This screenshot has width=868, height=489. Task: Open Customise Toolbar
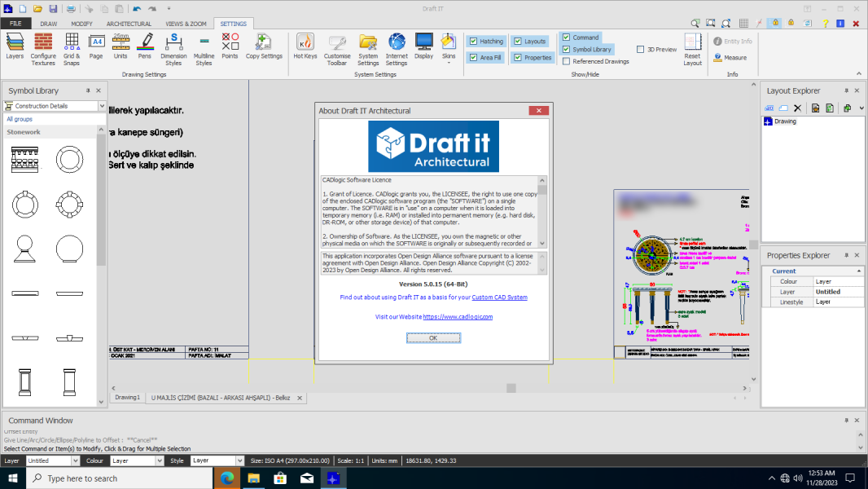pyautogui.click(x=337, y=49)
